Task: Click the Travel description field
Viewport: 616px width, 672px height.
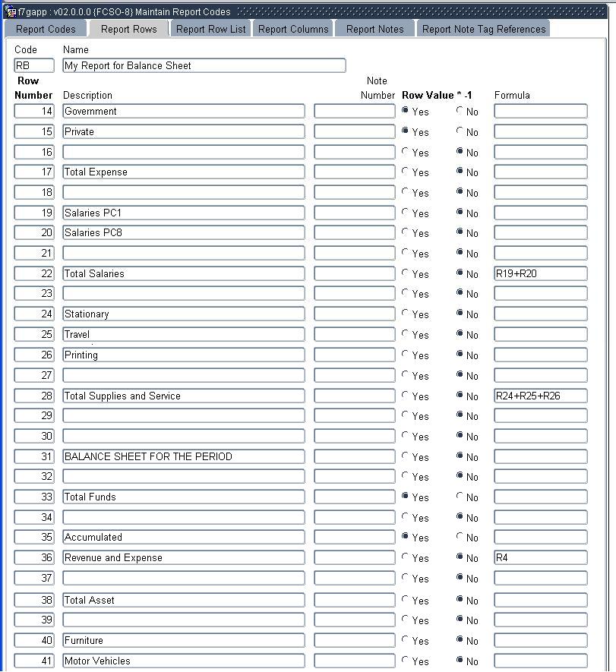Action: [x=183, y=334]
